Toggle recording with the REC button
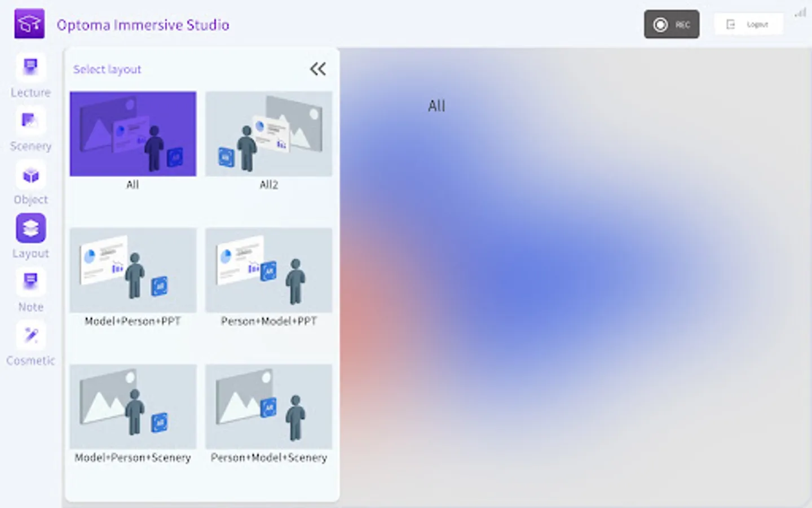This screenshot has height=508, width=812. point(672,24)
